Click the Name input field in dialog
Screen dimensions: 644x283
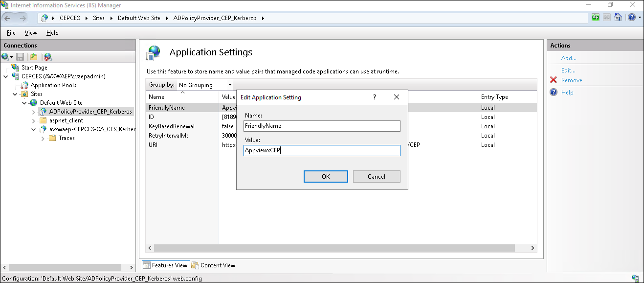click(x=322, y=126)
